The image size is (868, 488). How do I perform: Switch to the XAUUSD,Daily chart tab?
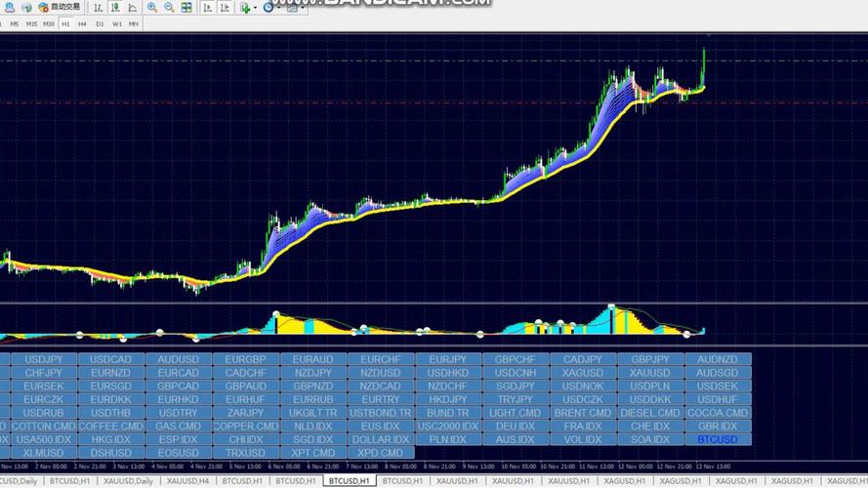(128, 481)
